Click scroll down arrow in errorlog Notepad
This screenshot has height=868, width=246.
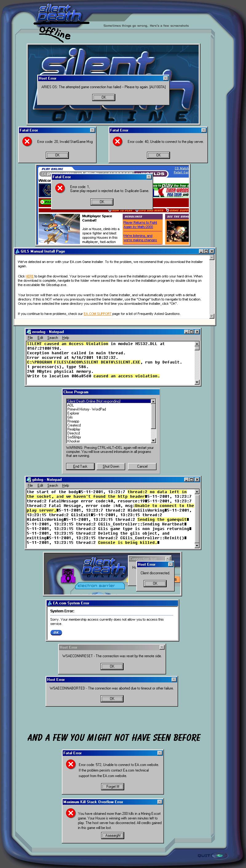click(197, 382)
